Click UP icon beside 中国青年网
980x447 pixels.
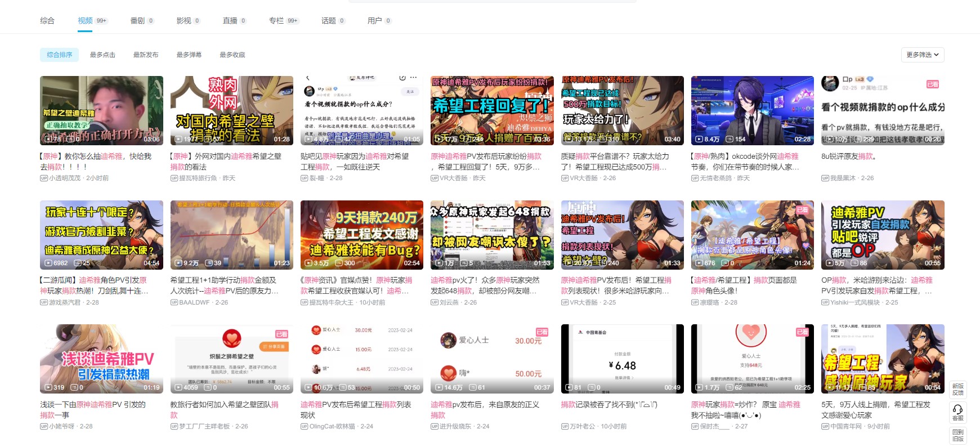825,427
